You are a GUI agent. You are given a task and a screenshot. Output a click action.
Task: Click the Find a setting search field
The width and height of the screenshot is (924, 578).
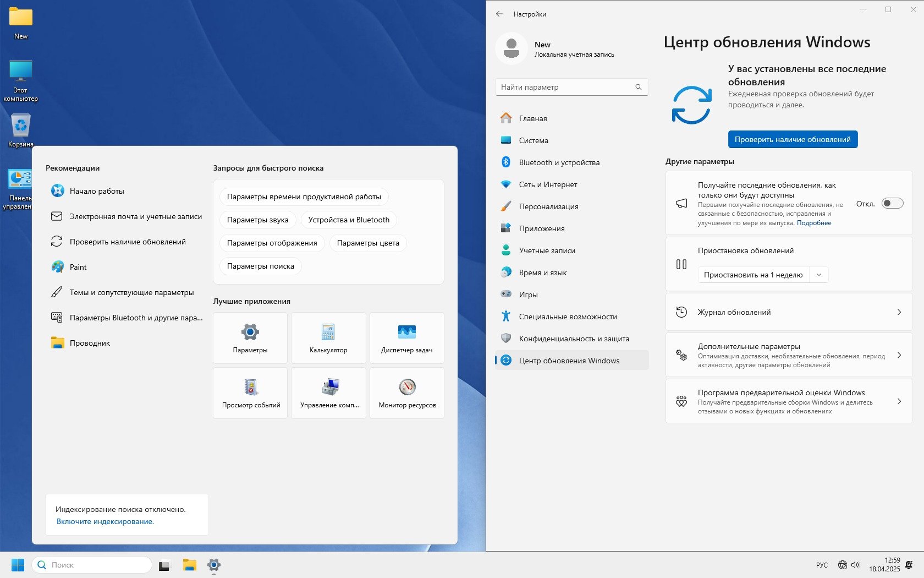566,87
